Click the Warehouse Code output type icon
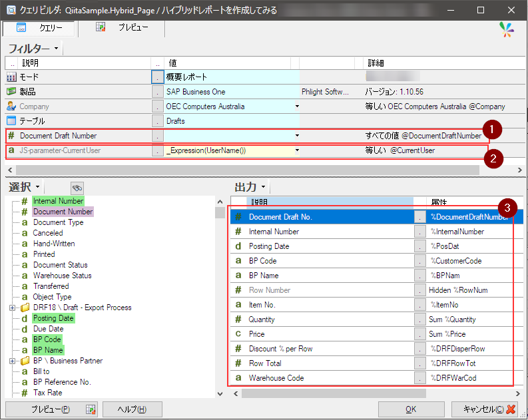The image size is (528, 420). (238, 378)
